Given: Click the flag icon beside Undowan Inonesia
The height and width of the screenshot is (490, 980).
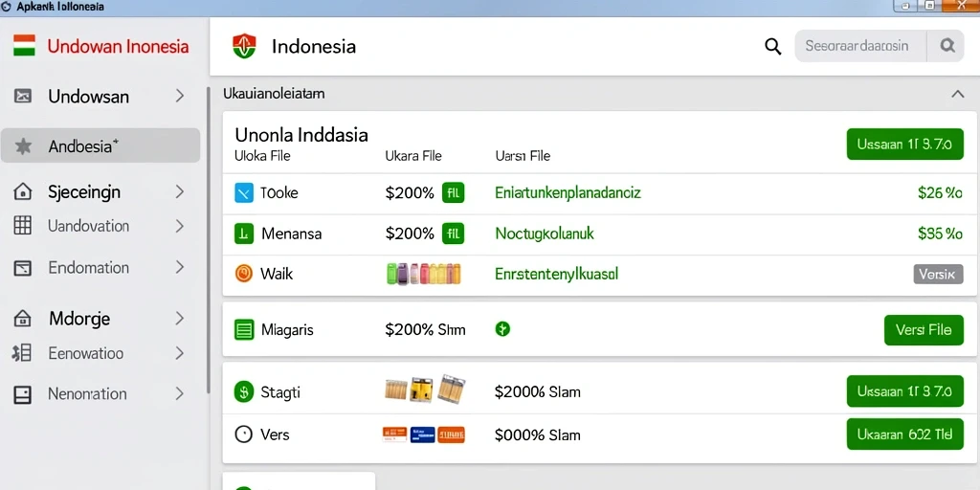Looking at the screenshot, I should tap(24, 46).
